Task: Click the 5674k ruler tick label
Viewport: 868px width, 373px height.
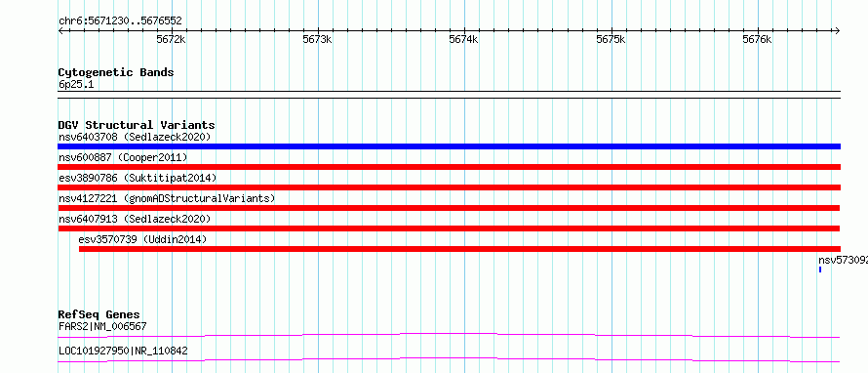Action: pos(464,39)
